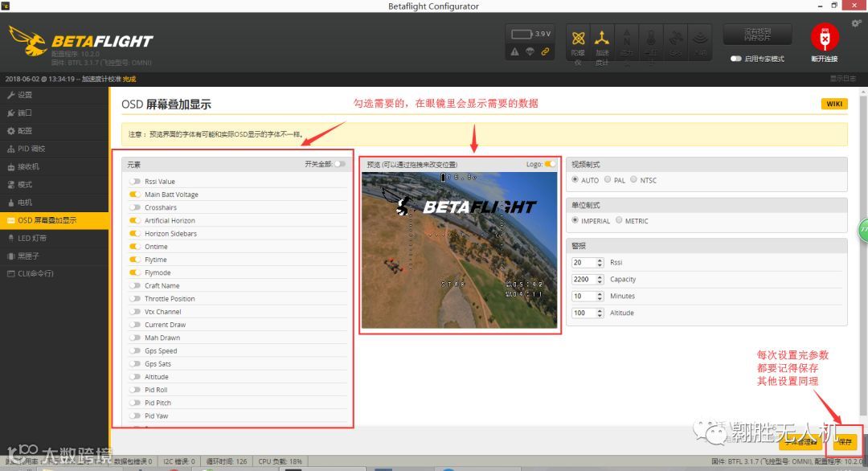Open the CLI(命令行) tab
868x471 pixels.
[55, 273]
